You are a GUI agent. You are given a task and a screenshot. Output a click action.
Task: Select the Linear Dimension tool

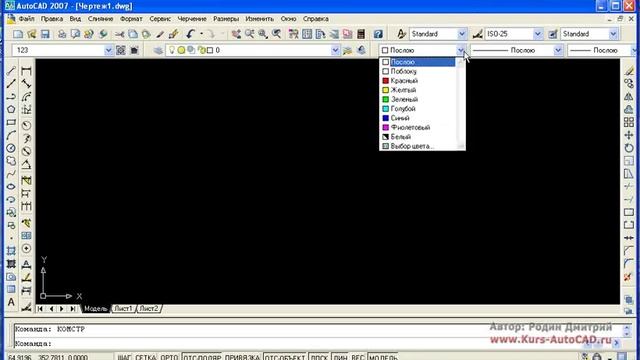[x=26, y=71]
